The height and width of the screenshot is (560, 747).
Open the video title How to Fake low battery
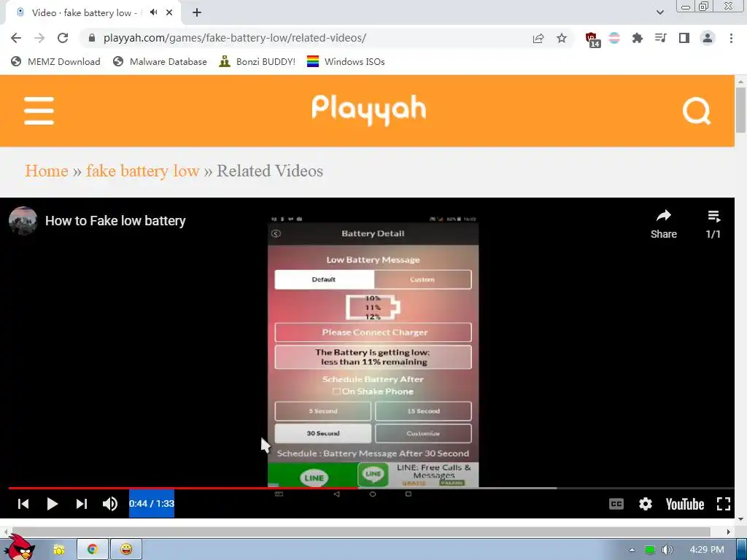pyautogui.click(x=115, y=220)
